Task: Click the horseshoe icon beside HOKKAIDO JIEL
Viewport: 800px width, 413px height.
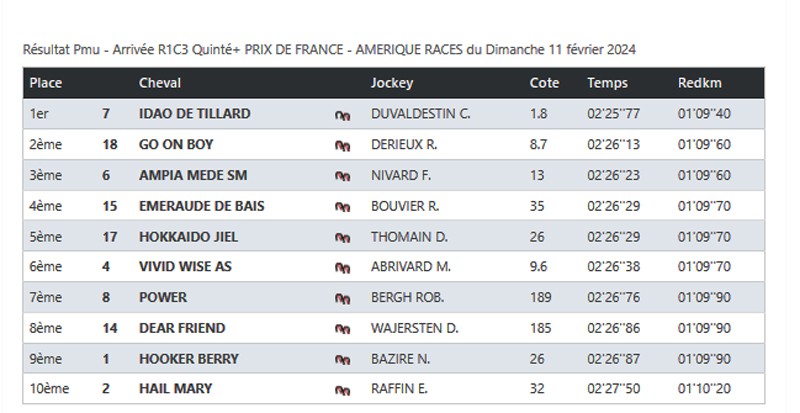Action: (x=343, y=237)
